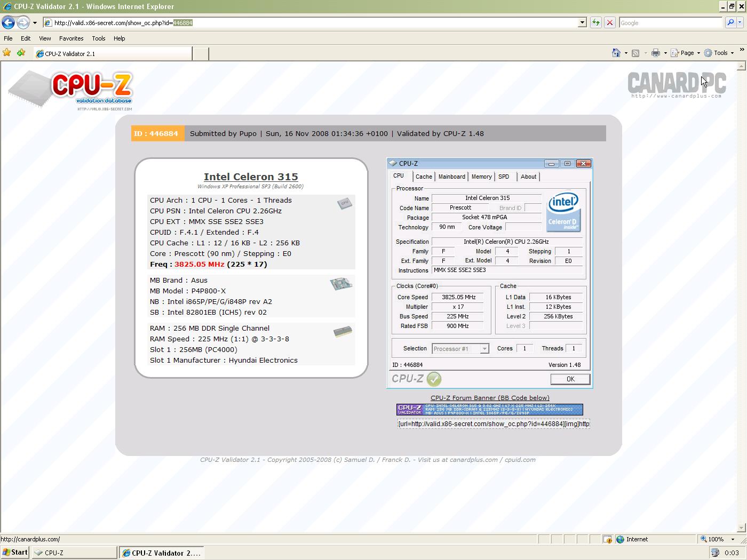Click the CPU-Z Forum Banner link

pyautogui.click(x=490, y=398)
